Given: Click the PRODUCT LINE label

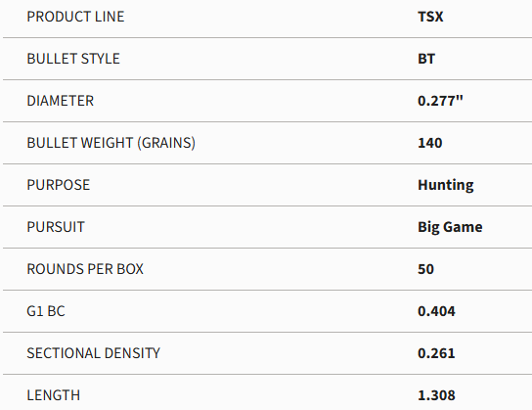Looking at the screenshot, I should tap(75, 17).
